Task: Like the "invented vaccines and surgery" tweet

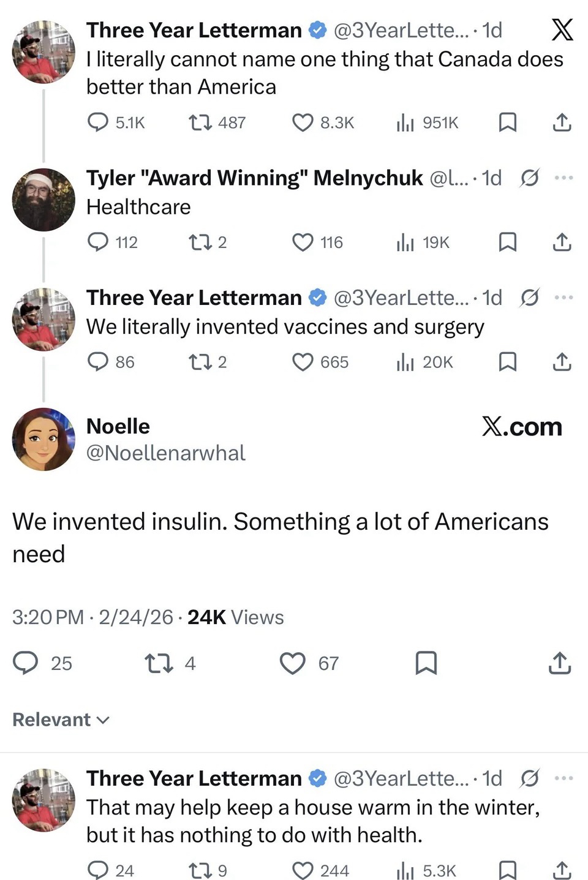Action: pos(303,363)
